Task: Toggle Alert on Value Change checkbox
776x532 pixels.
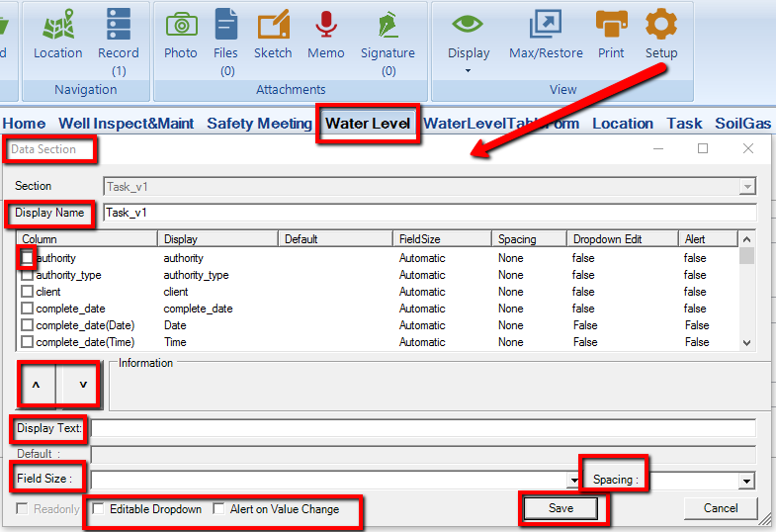Action: [219, 509]
